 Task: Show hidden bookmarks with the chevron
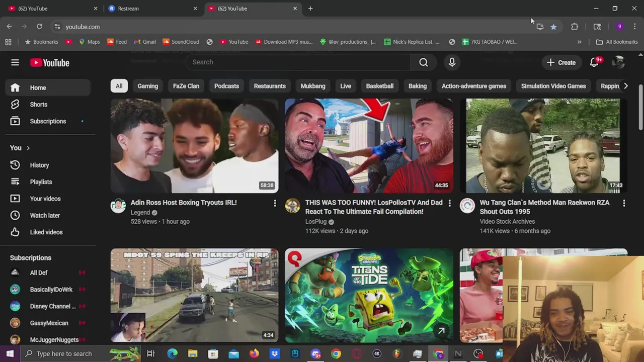click(x=579, y=42)
